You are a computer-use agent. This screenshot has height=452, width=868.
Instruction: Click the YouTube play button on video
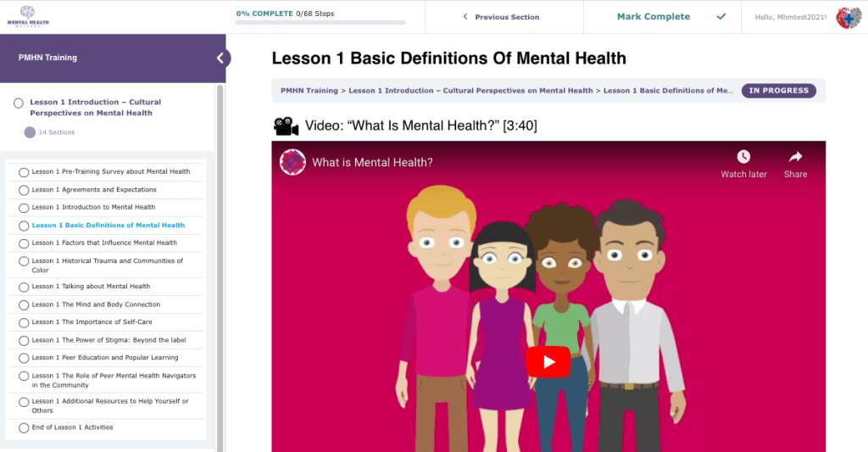pos(548,362)
